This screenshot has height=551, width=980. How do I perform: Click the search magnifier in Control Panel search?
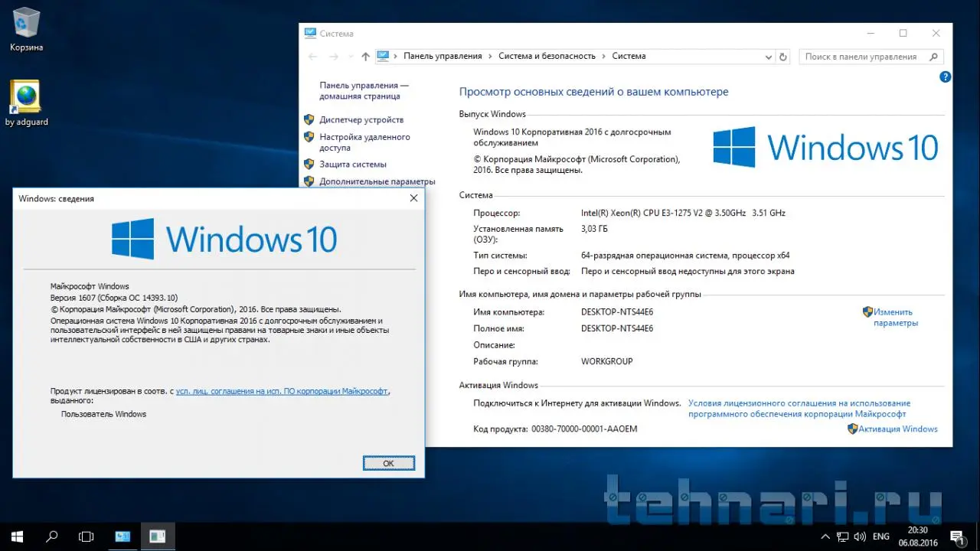[933, 57]
